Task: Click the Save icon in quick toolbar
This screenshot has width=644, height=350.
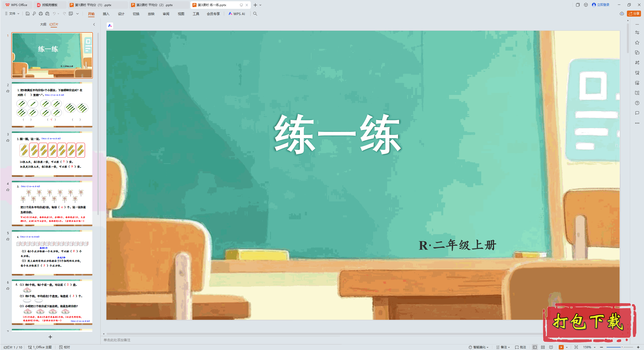Action: pos(28,14)
